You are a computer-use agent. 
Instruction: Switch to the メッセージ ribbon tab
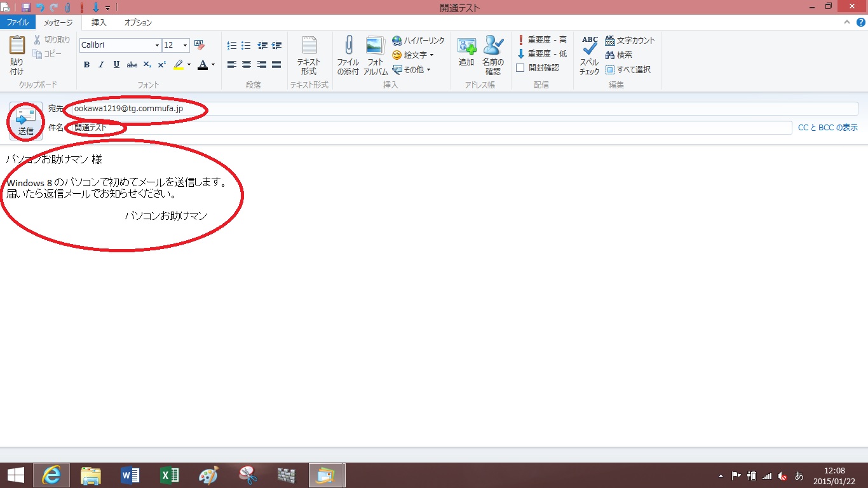point(58,22)
